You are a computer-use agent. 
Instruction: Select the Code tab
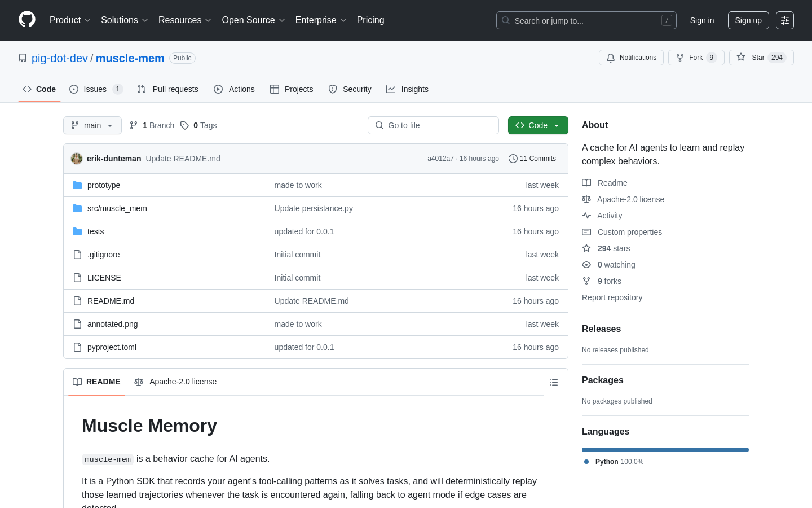[x=39, y=89]
